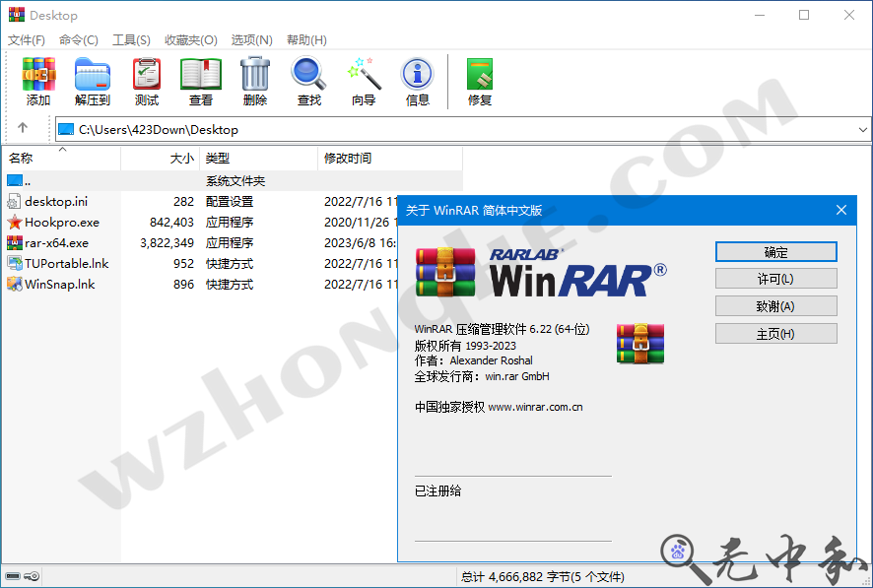Sort files by the 大小 column header

tap(182, 158)
